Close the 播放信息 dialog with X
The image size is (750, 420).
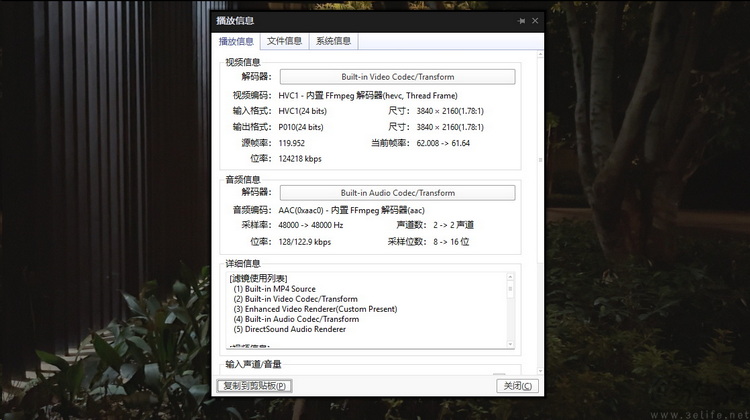click(x=535, y=21)
